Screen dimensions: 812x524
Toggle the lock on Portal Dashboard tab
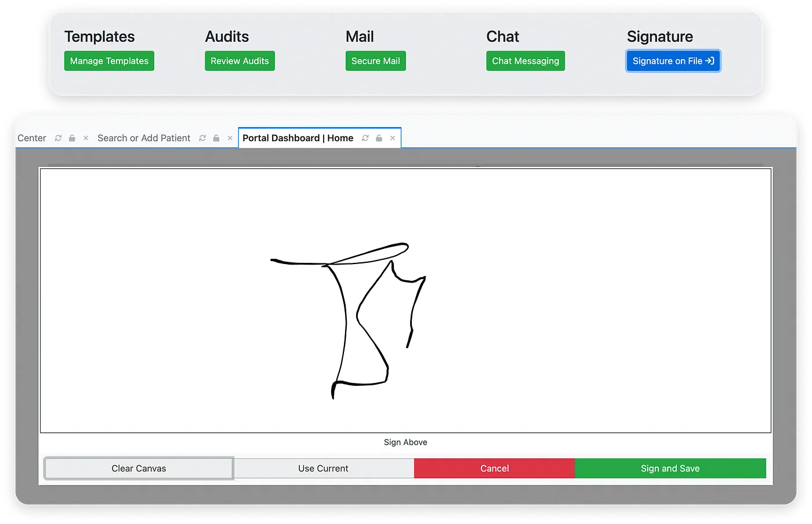click(379, 138)
